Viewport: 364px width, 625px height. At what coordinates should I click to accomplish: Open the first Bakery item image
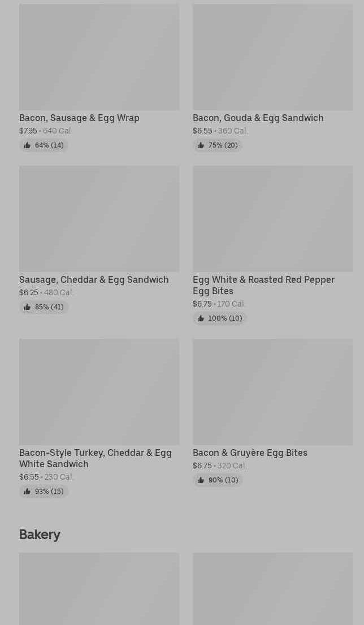(99, 589)
